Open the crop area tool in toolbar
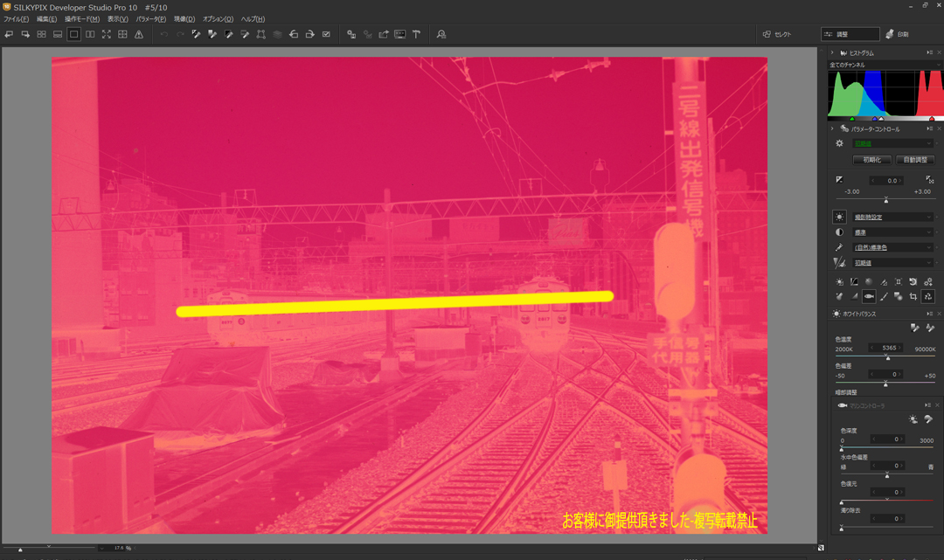The image size is (944, 560). 261,34
